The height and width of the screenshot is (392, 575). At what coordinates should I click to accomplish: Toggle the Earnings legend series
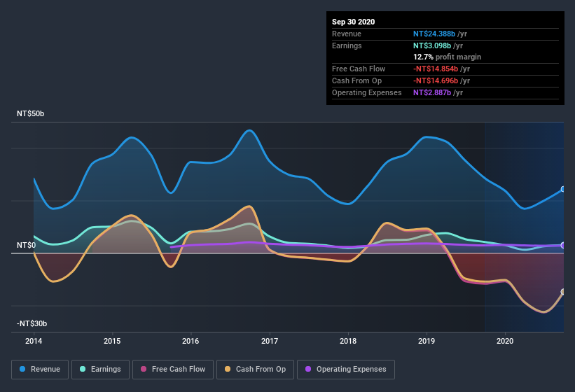tap(100, 370)
